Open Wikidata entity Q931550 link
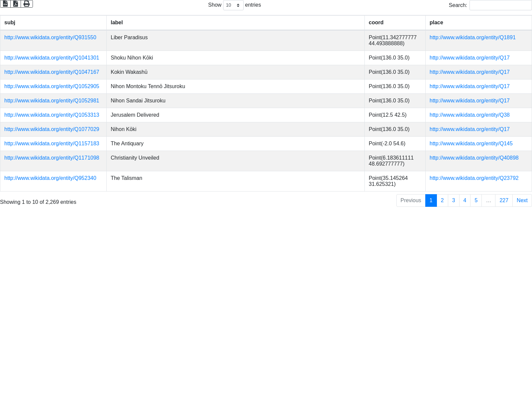 [x=50, y=38]
